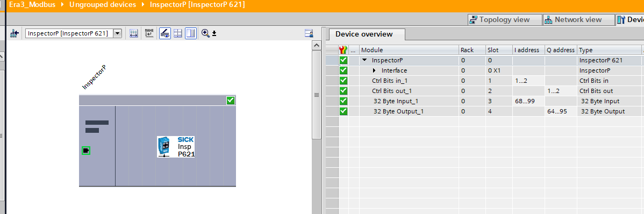Select the Ctrl Bits in_1 module

click(x=389, y=81)
